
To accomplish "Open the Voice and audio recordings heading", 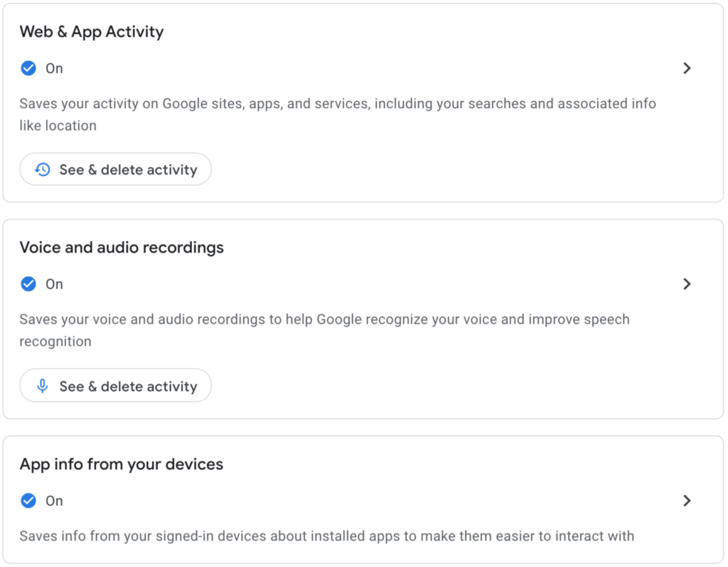I will 122,248.
